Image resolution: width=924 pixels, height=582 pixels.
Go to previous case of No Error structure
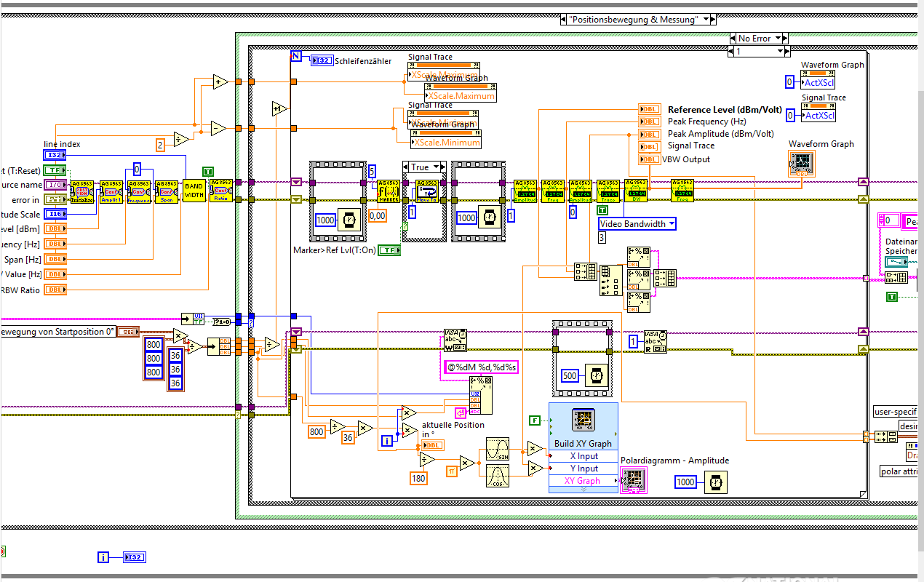(x=733, y=38)
